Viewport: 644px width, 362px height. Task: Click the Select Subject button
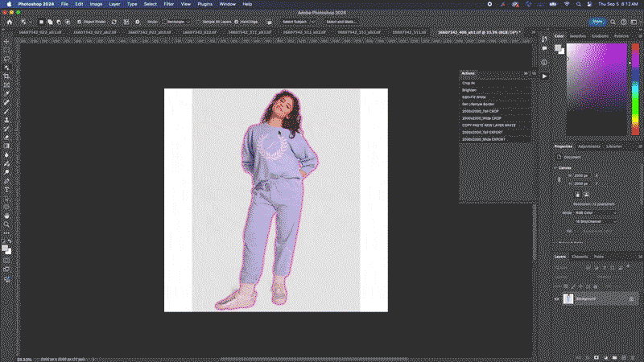pyautogui.click(x=295, y=22)
